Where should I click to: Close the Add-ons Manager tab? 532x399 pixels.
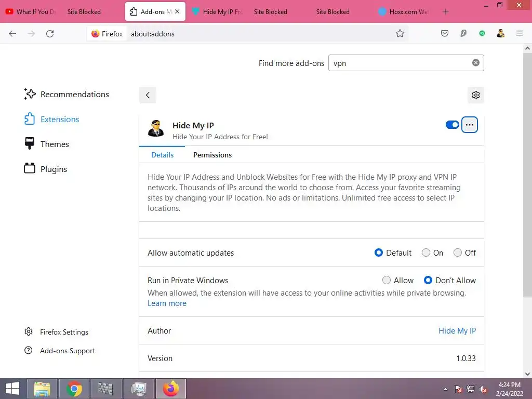(x=177, y=11)
